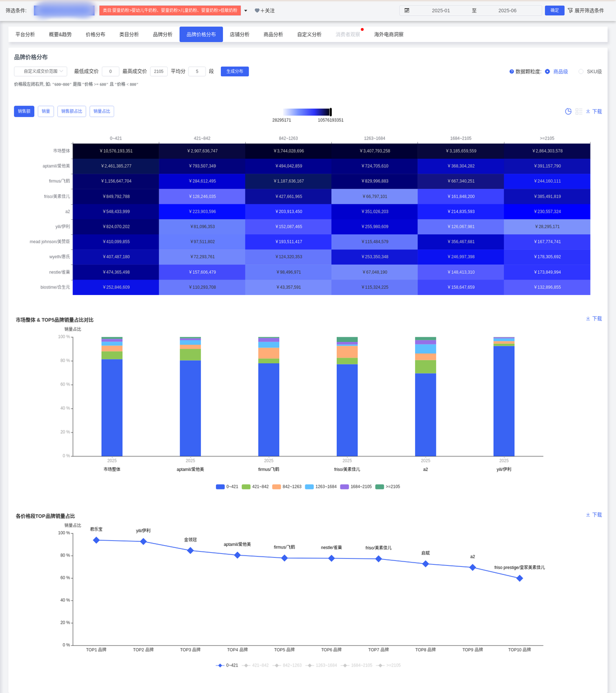The width and height of the screenshot is (616, 693).
Task: Download the 市场整体 & TOP5 bar chart
Action: pyautogui.click(x=594, y=319)
